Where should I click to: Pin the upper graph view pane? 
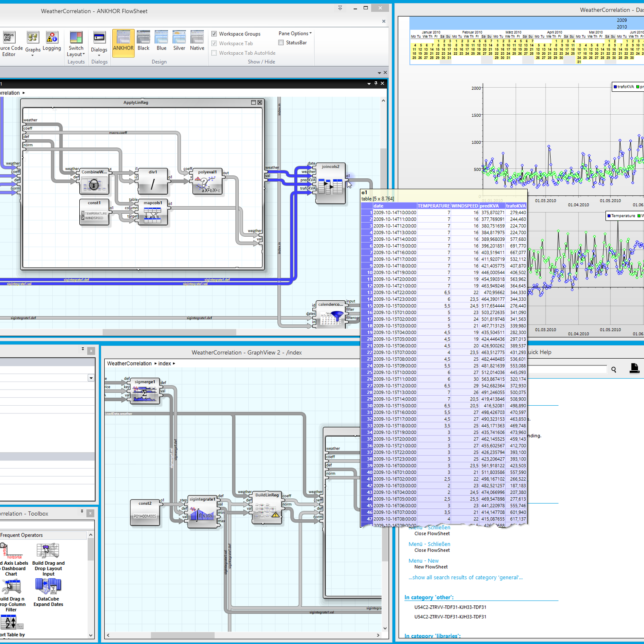click(x=376, y=83)
